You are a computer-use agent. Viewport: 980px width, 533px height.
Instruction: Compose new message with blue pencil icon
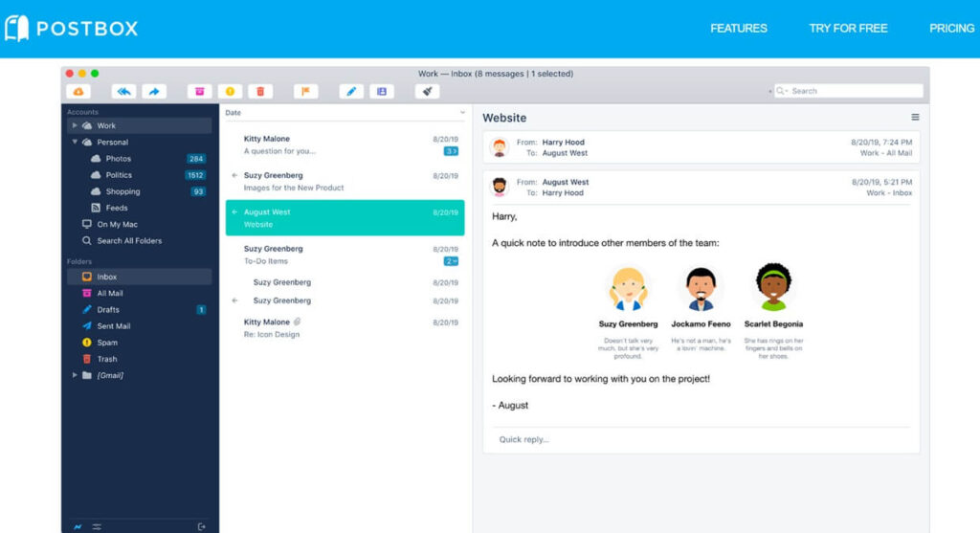[351, 91]
